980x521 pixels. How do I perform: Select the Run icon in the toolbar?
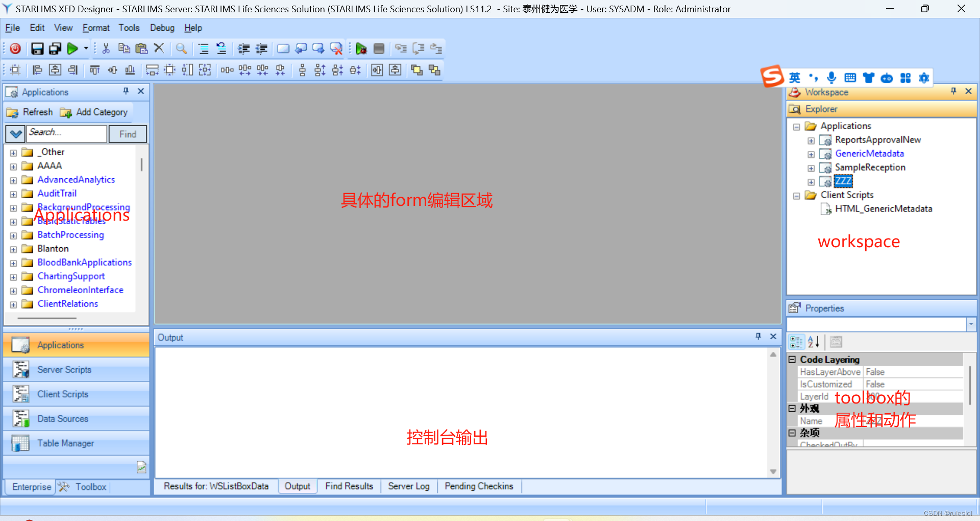pyautogui.click(x=73, y=49)
